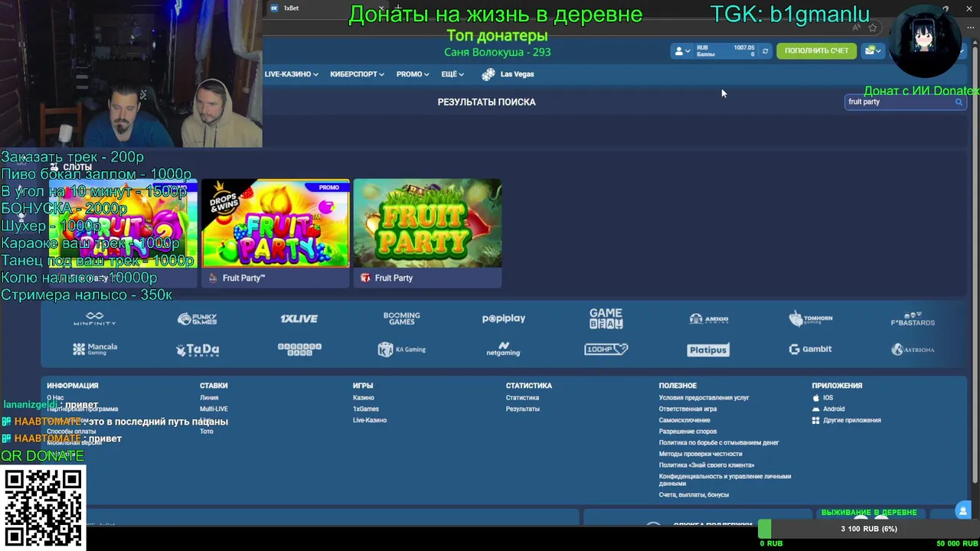The height and width of the screenshot is (551, 980).
Task: Open the KA Gaming provider logo
Action: [401, 349]
